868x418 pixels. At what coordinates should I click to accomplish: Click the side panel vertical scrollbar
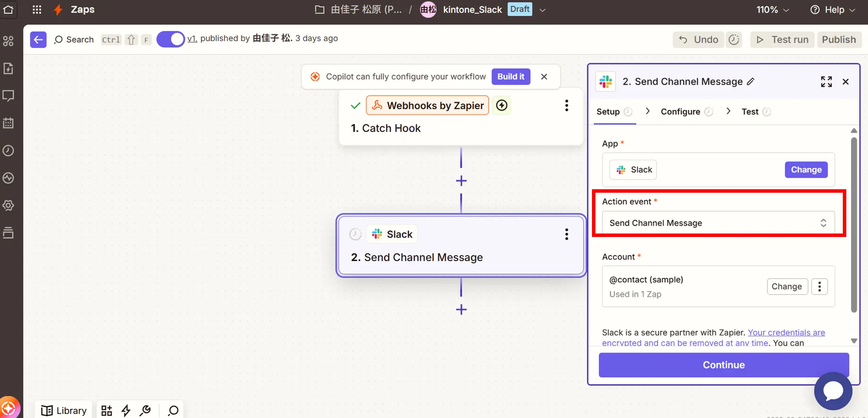click(854, 225)
